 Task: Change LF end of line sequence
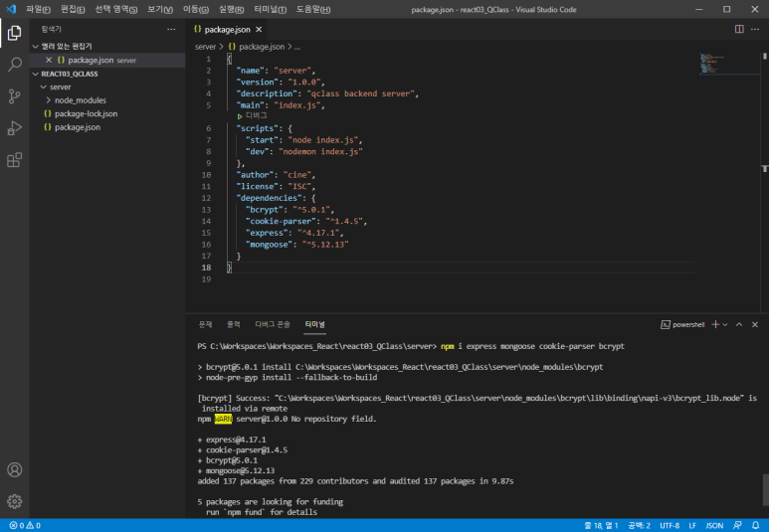(692, 526)
